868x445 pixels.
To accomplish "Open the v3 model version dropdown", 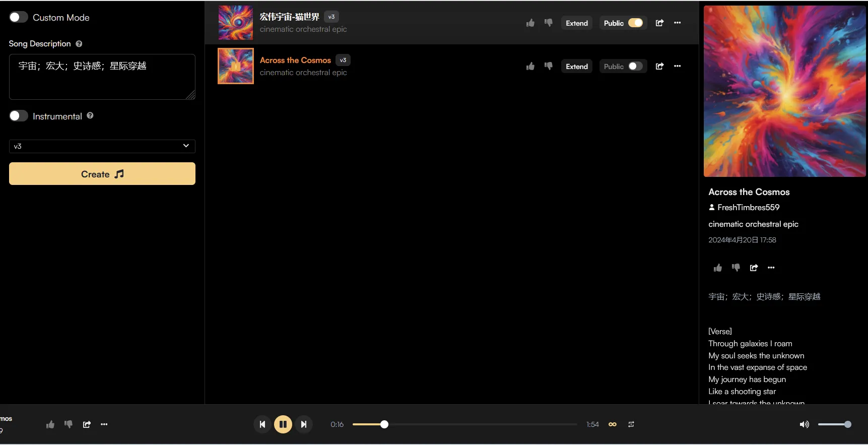I will pyautogui.click(x=102, y=146).
